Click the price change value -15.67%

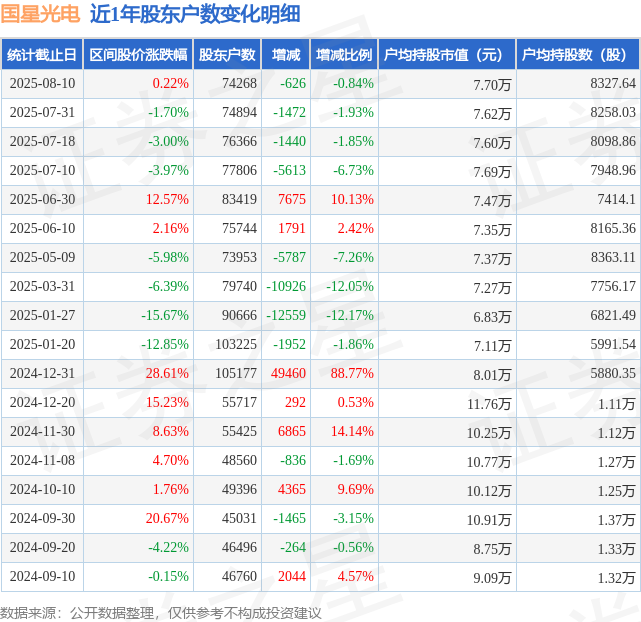[x=165, y=315]
